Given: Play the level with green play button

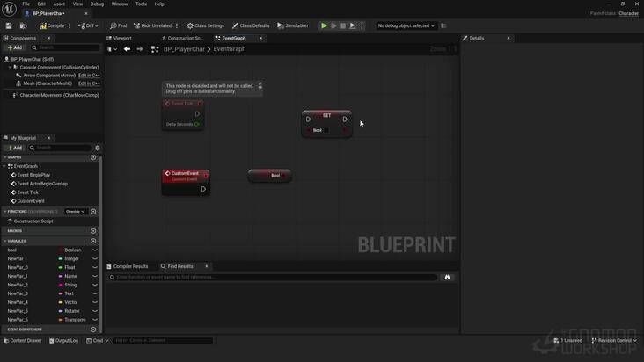Looking at the screenshot, I should (324, 25).
